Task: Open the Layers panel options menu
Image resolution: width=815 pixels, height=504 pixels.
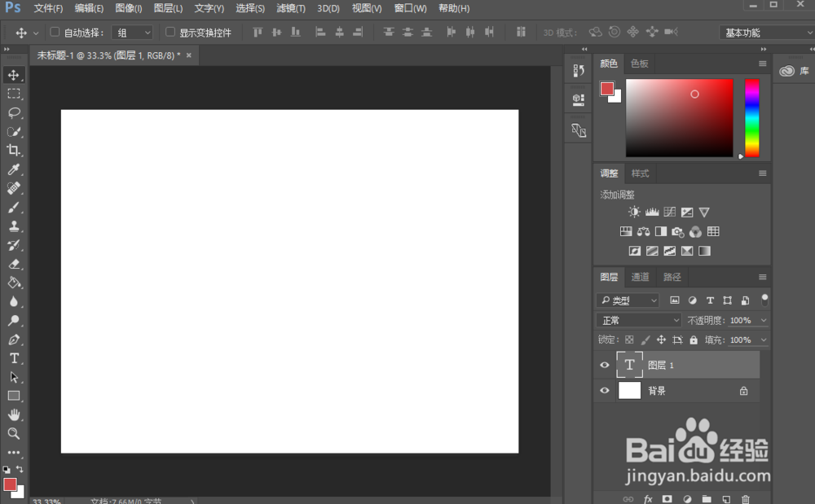Action: point(763,277)
